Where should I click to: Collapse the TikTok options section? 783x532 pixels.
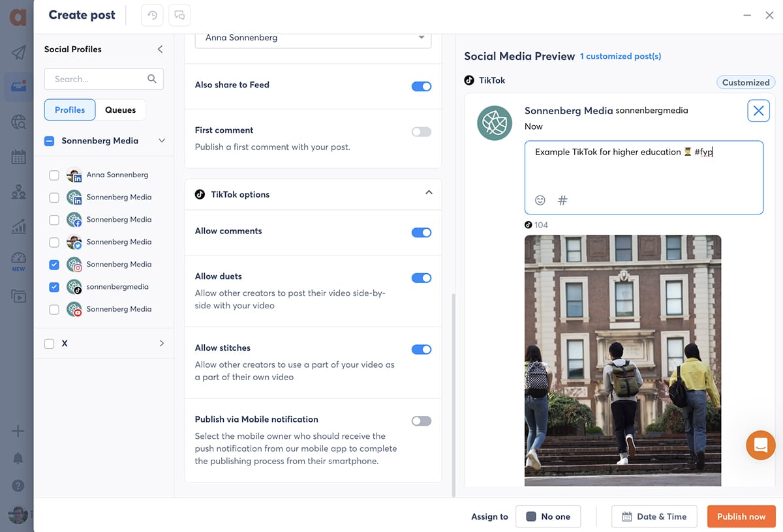point(429,193)
